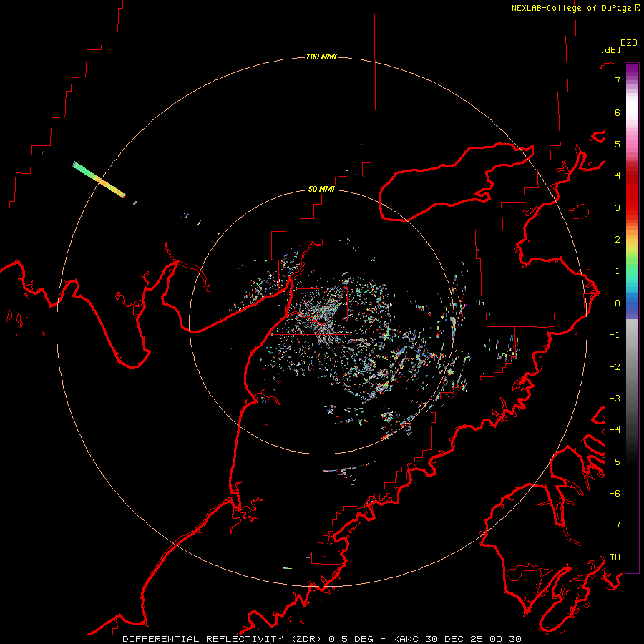This screenshot has height=644, width=644.
Task: Click the 6 dB value on color scale
Action: tap(618, 112)
